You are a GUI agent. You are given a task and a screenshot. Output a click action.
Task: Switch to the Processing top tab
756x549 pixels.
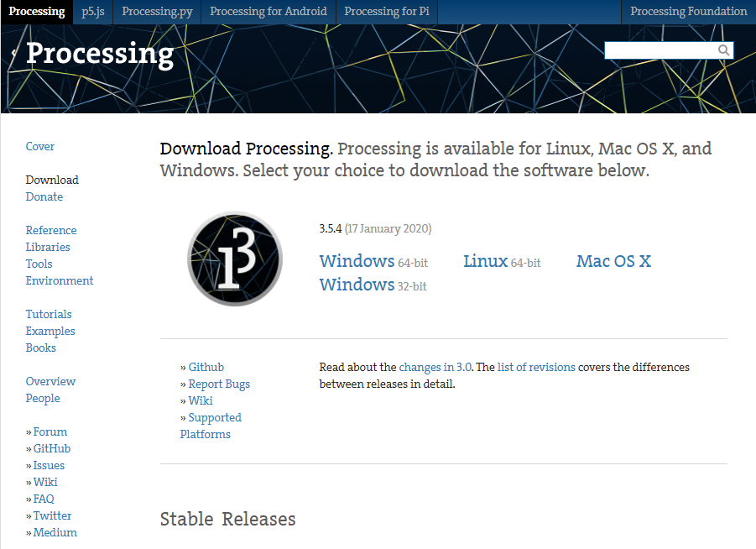tap(37, 12)
